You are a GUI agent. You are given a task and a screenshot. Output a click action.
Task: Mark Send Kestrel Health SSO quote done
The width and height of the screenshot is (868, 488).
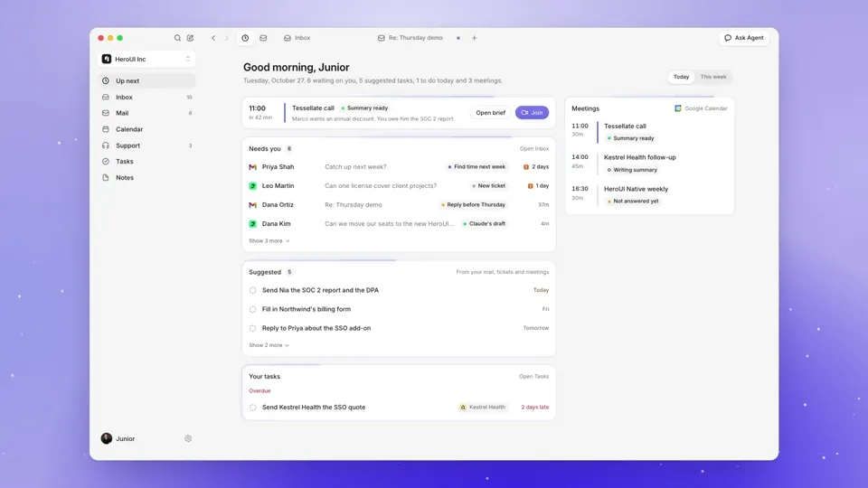tap(252, 408)
